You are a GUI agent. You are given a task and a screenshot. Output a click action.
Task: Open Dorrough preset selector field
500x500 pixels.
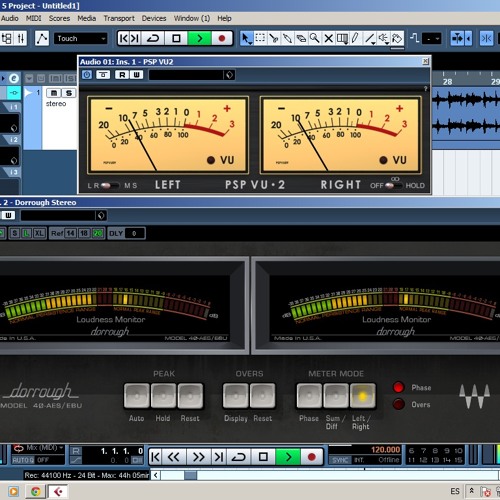coord(58,216)
